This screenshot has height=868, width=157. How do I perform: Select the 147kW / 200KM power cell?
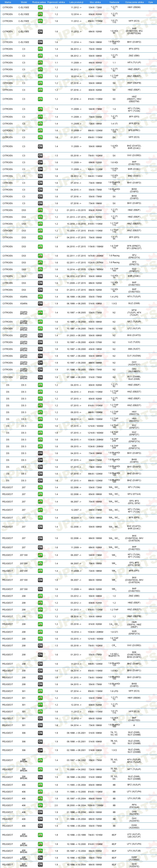[95, 256]
